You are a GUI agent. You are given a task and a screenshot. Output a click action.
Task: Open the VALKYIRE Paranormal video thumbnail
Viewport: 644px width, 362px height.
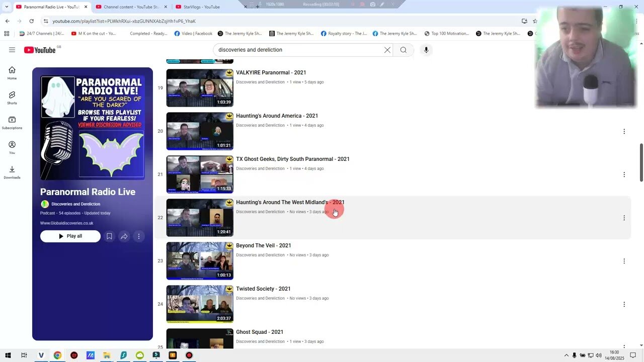point(200,88)
